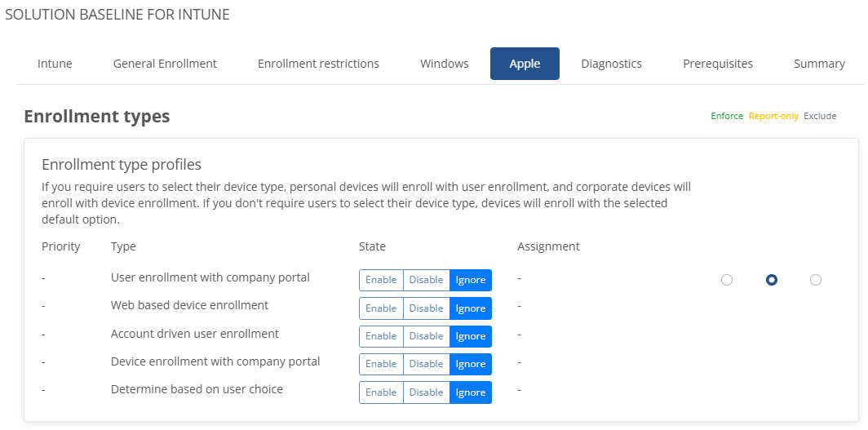
Task: Click the active Apple tab
Action: coord(525,64)
